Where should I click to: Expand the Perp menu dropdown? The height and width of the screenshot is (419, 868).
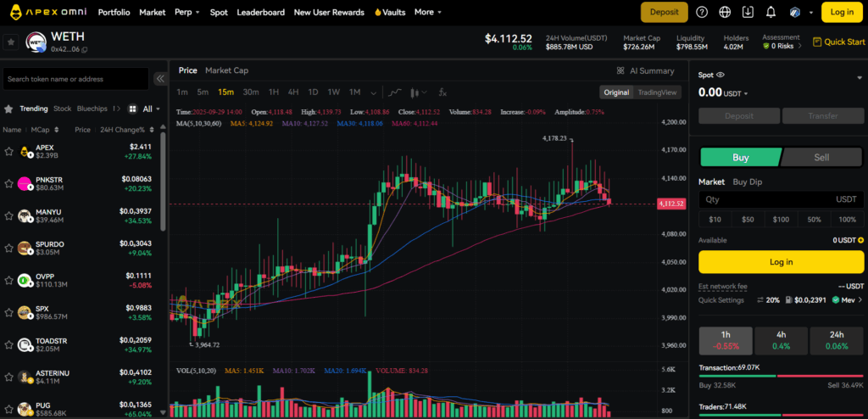[186, 13]
